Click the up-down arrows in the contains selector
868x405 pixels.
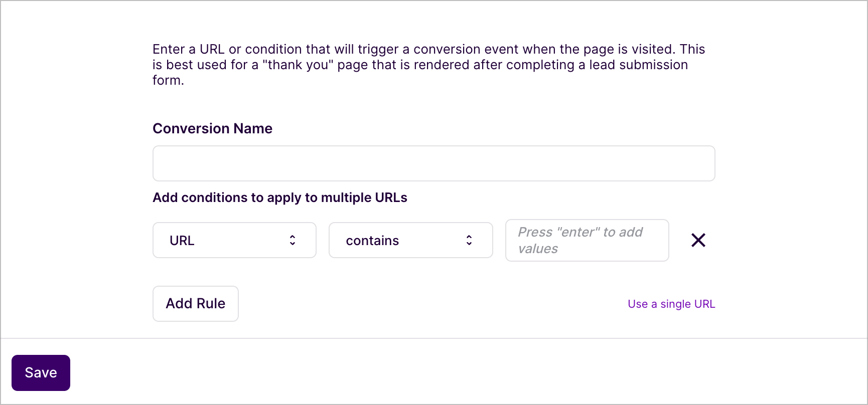coord(469,240)
